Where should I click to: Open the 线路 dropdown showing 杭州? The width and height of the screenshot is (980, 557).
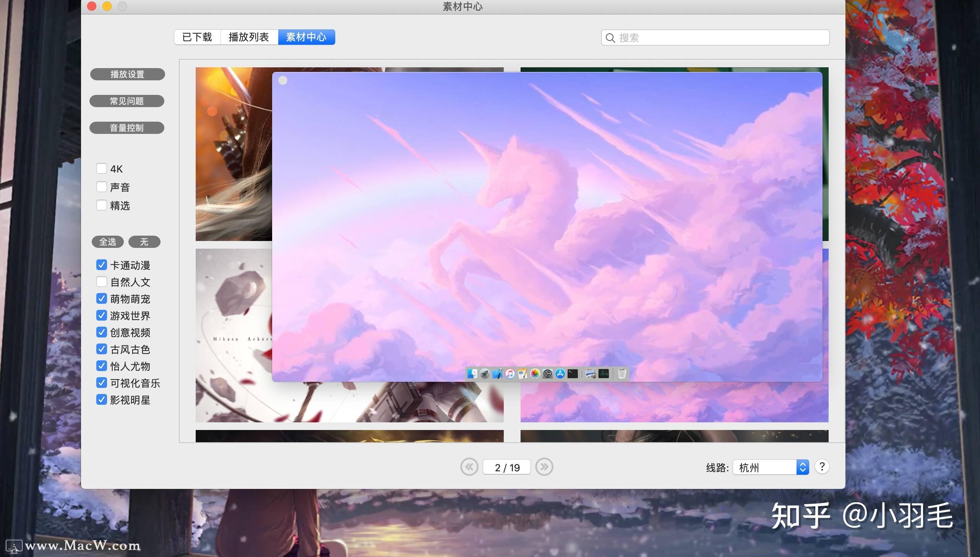[x=769, y=467]
